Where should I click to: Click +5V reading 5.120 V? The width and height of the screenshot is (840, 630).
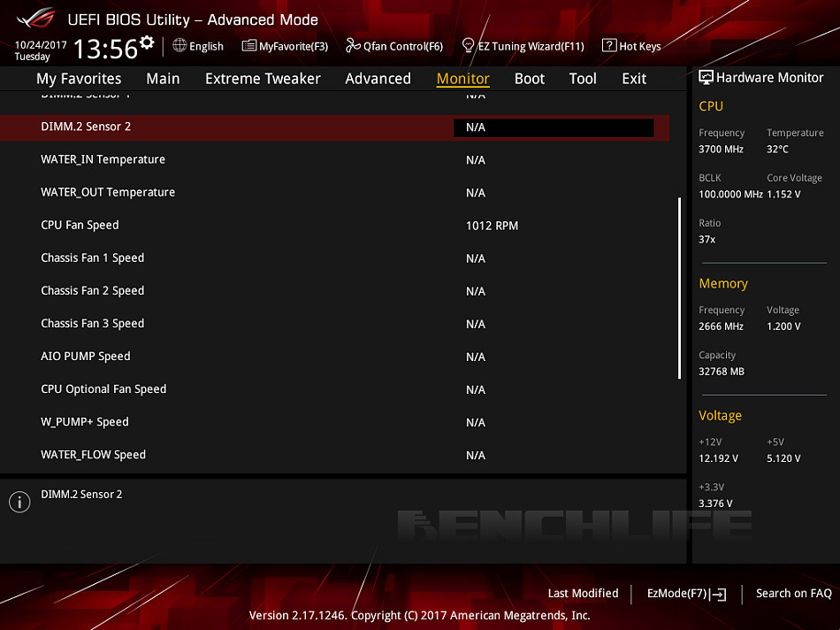(x=783, y=458)
